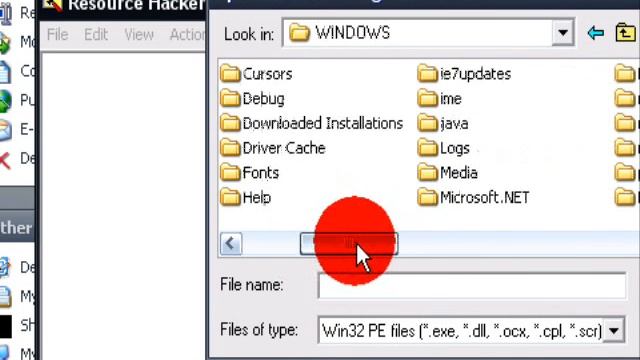The image size is (640, 360).
Task: Select the Fonts folder icon
Action: point(230,173)
